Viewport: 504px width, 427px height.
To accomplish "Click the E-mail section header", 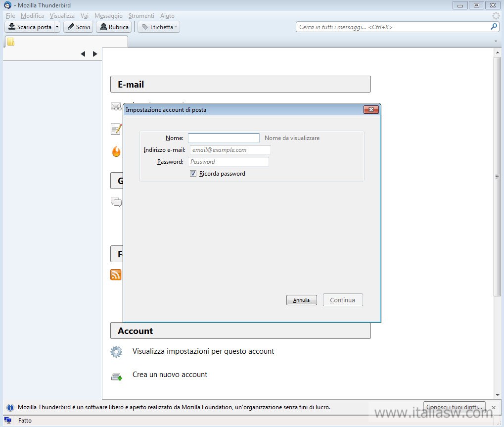I will (x=240, y=84).
